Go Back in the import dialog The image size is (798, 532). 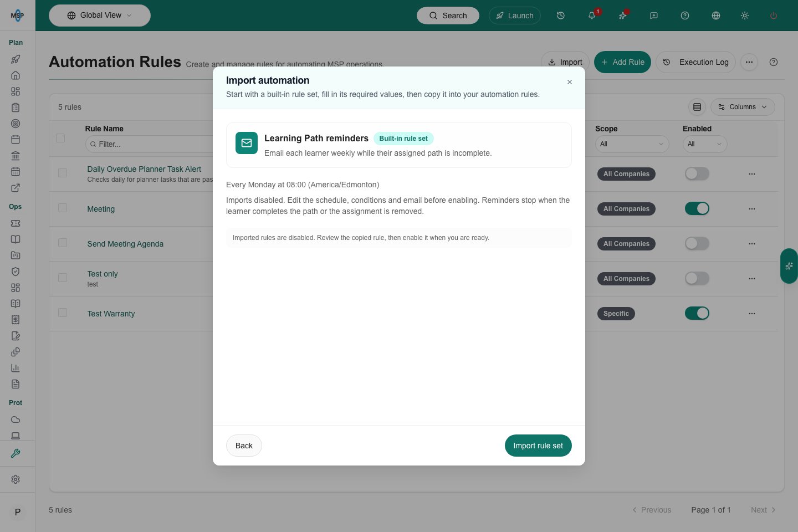(x=244, y=446)
